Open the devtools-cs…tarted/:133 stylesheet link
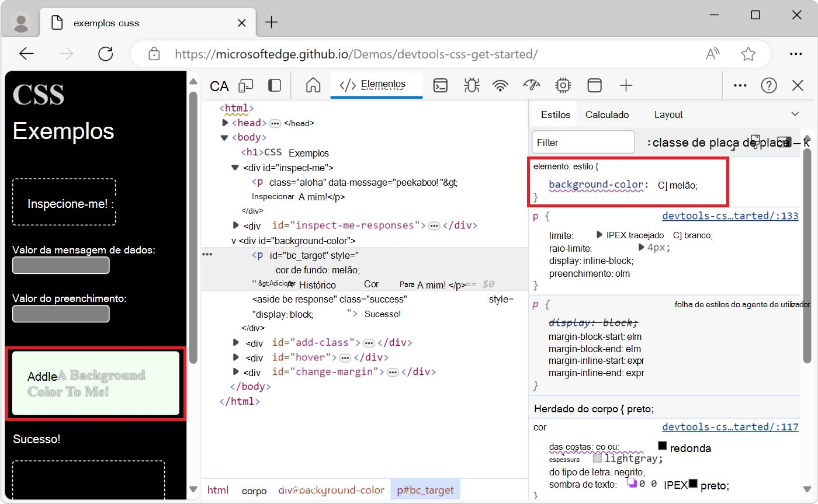 click(x=730, y=215)
